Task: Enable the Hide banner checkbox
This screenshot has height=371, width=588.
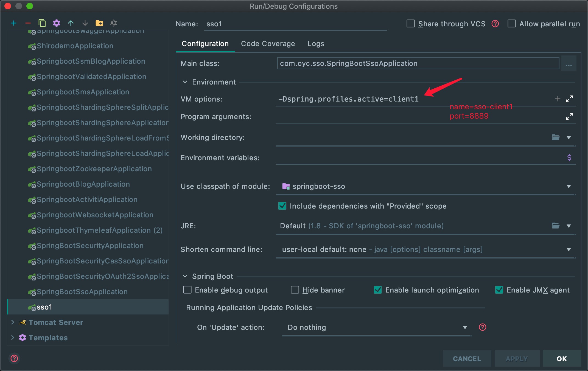Action: [295, 290]
